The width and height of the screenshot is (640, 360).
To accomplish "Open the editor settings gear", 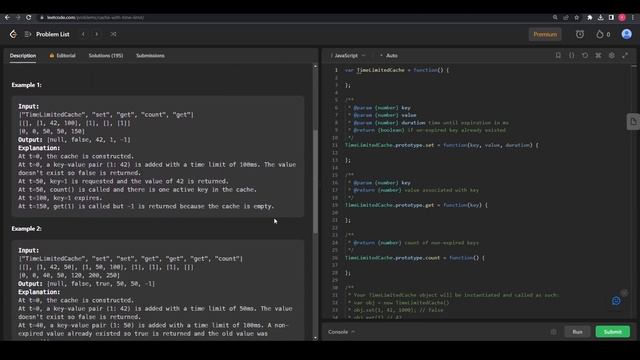I will 611,55.
